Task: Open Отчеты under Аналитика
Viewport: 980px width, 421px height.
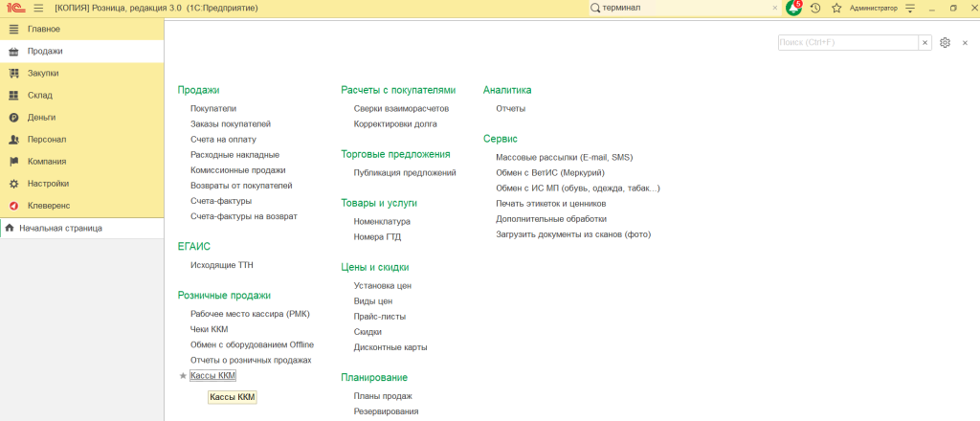Action: coord(511,109)
